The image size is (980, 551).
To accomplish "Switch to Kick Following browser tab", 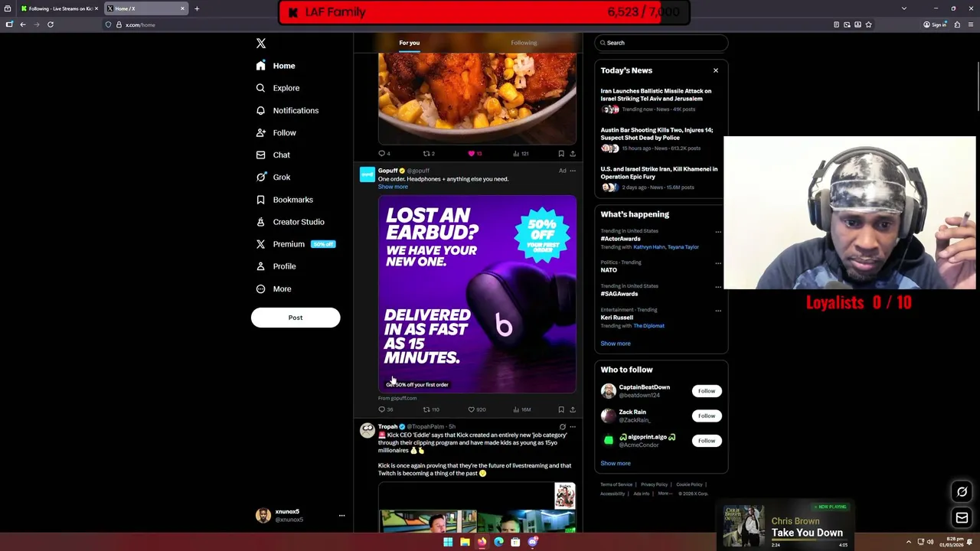I will click(58, 8).
